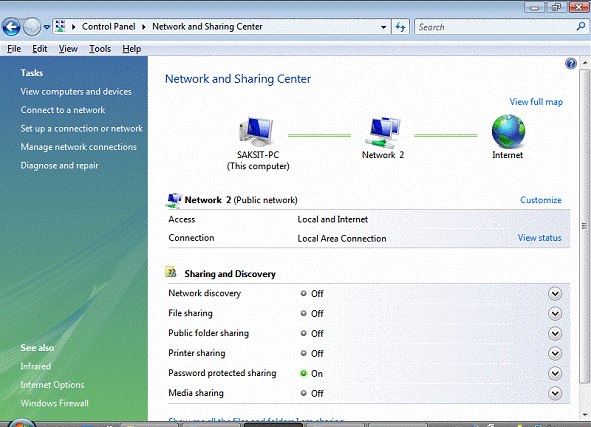
Task: Expand Media sharing settings chevron
Action: tap(555, 393)
